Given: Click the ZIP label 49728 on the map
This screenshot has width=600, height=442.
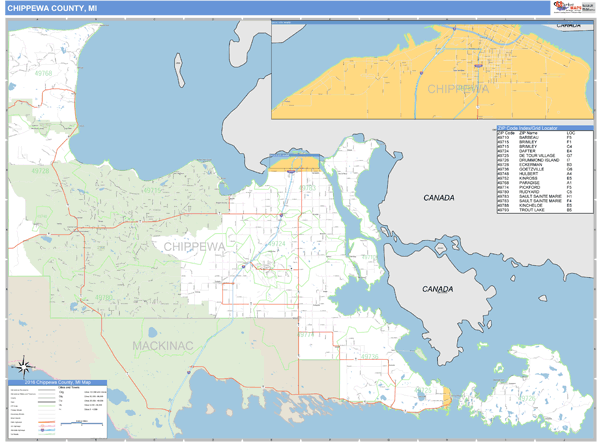Looking at the screenshot, I should point(40,171).
